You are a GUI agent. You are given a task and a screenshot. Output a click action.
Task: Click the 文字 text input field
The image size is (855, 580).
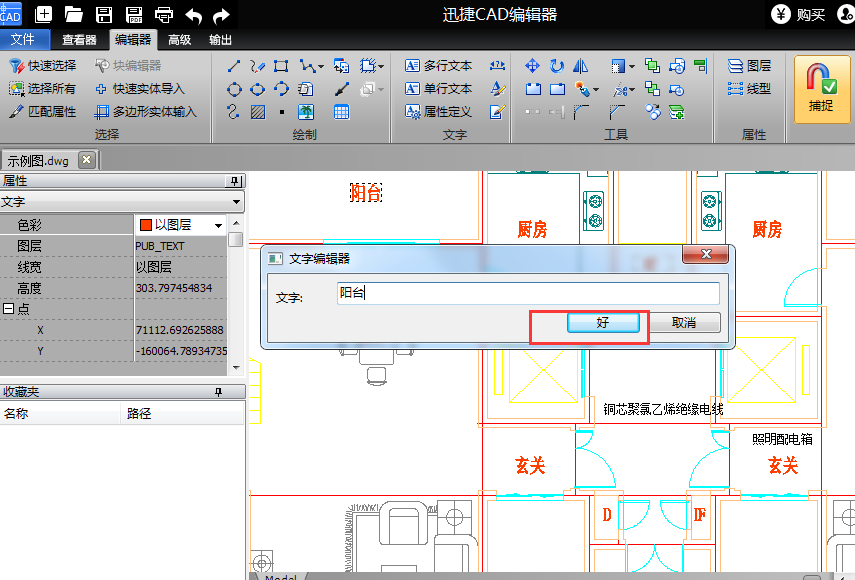pos(528,293)
